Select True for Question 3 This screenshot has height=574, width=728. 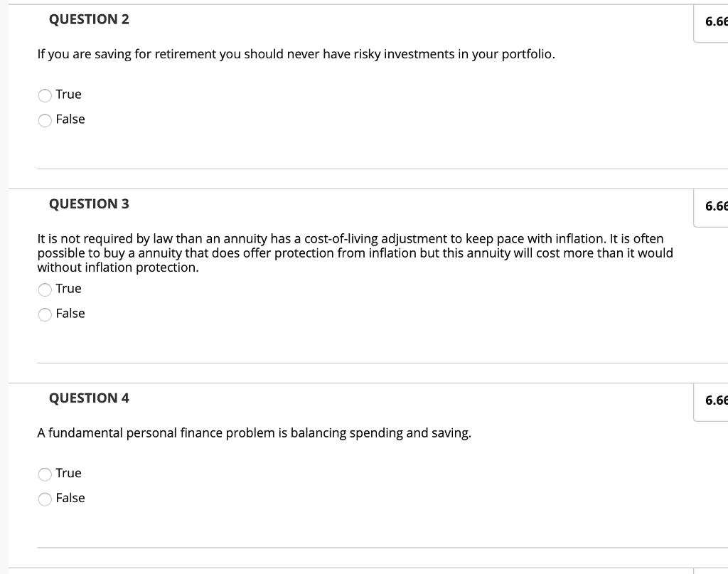45,289
